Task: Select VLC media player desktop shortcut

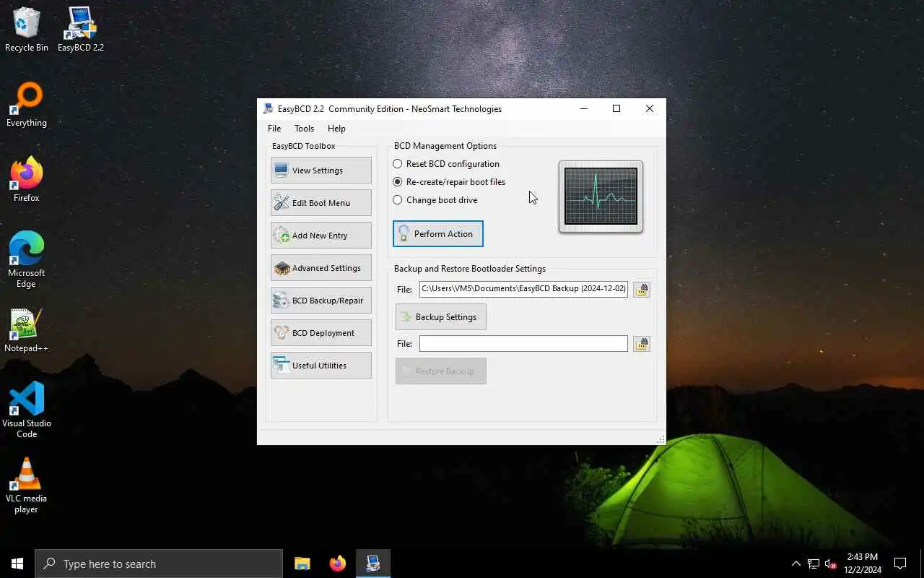Action: [x=27, y=486]
